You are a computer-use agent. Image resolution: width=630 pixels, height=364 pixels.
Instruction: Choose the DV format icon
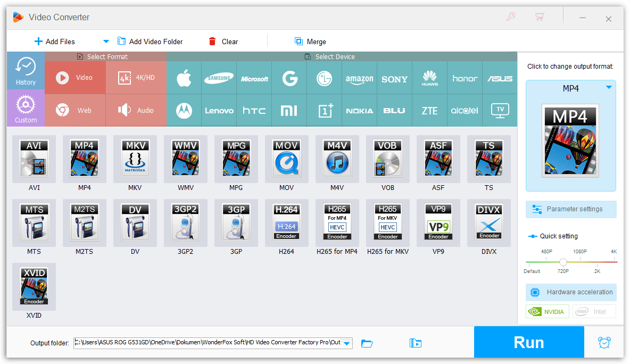click(x=135, y=223)
